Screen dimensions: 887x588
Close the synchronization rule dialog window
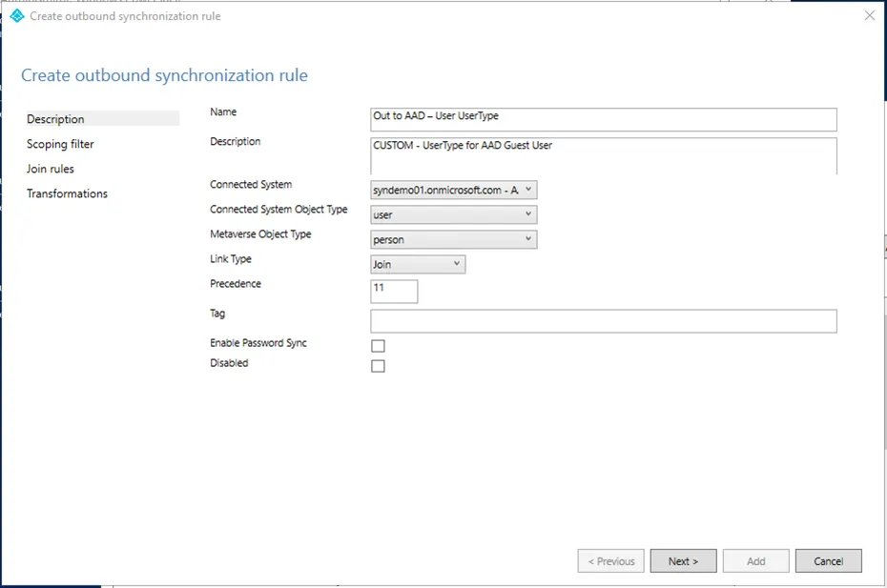point(869,16)
